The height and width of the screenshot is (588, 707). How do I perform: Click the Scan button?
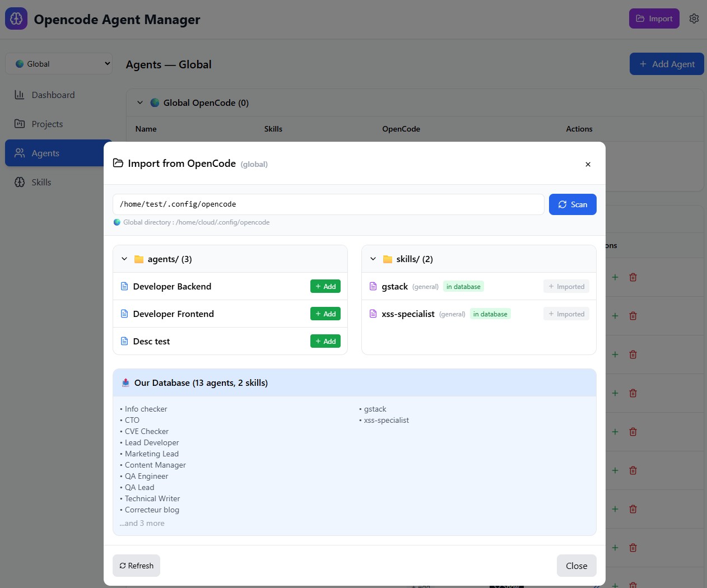tap(573, 204)
